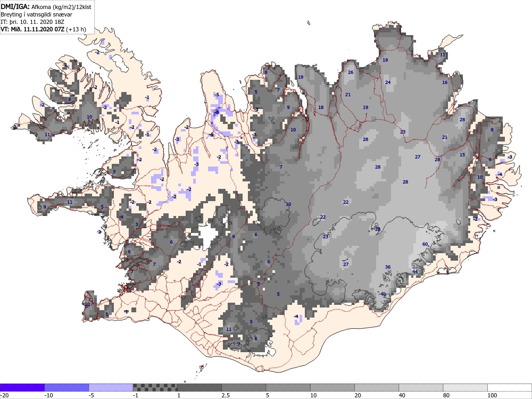Click the negative value -8 on the northern peninsula
The width and height of the screenshot is (532, 399).
click(217, 112)
